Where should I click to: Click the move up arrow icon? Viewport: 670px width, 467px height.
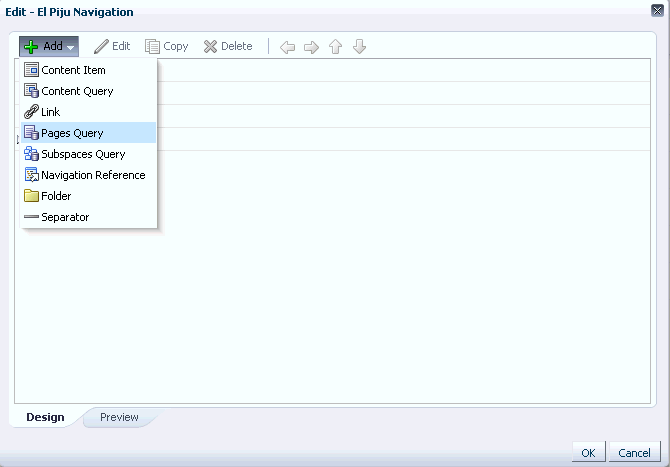(x=335, y=47)
